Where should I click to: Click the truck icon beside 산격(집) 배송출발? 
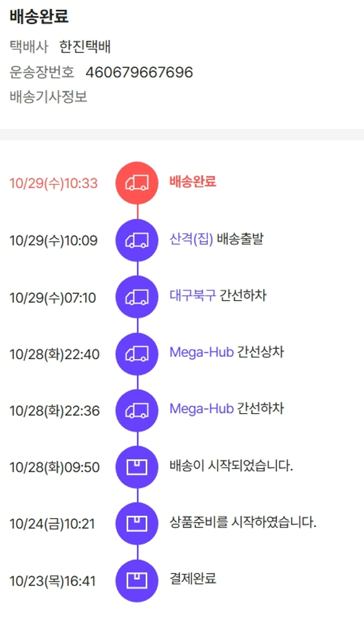(x=137, y=240)
